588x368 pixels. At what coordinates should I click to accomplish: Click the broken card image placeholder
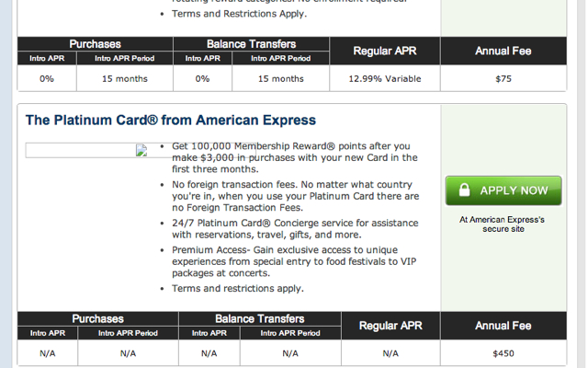(141, 151)
